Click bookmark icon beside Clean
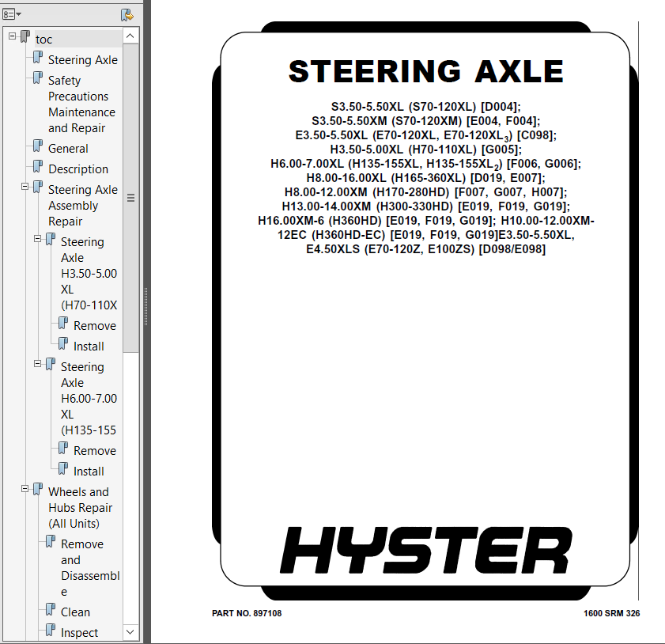This screenshot has height=644, width=665. [x=51, y=610]
